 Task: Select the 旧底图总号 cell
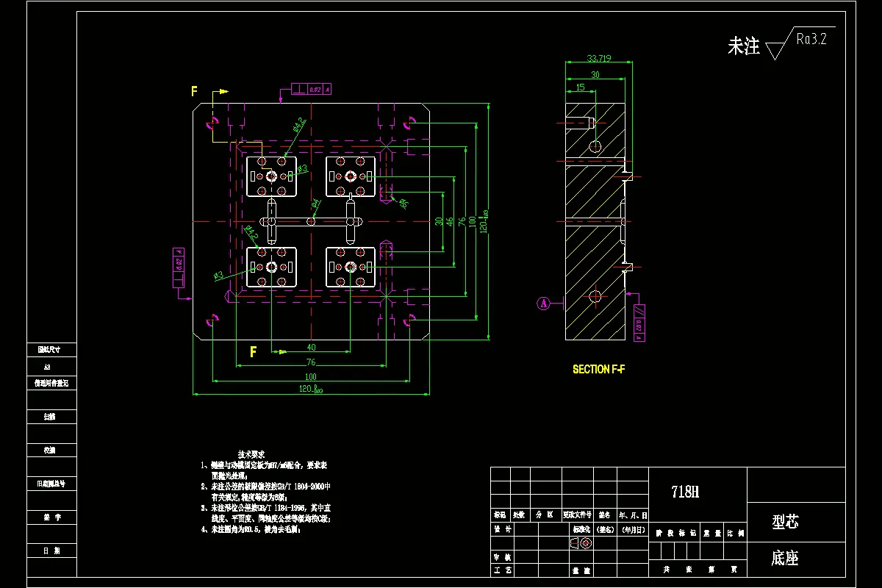(x=51, y=484)
